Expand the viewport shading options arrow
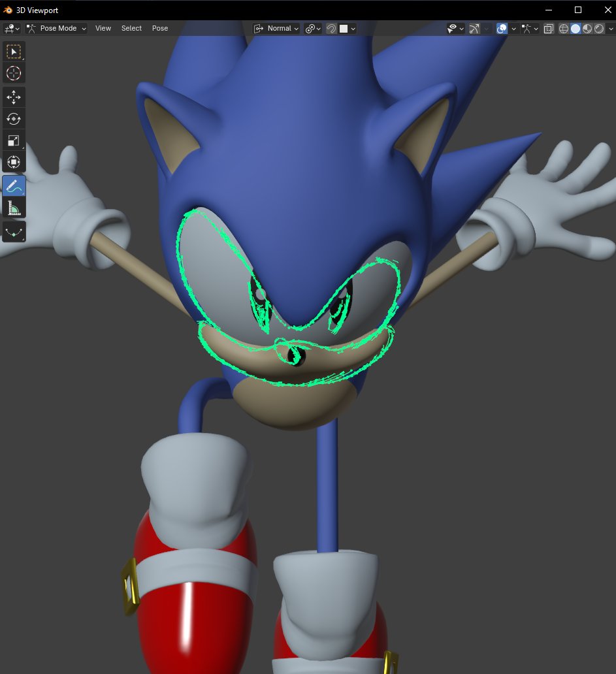 pyautogui.click(x=611, y=29)
